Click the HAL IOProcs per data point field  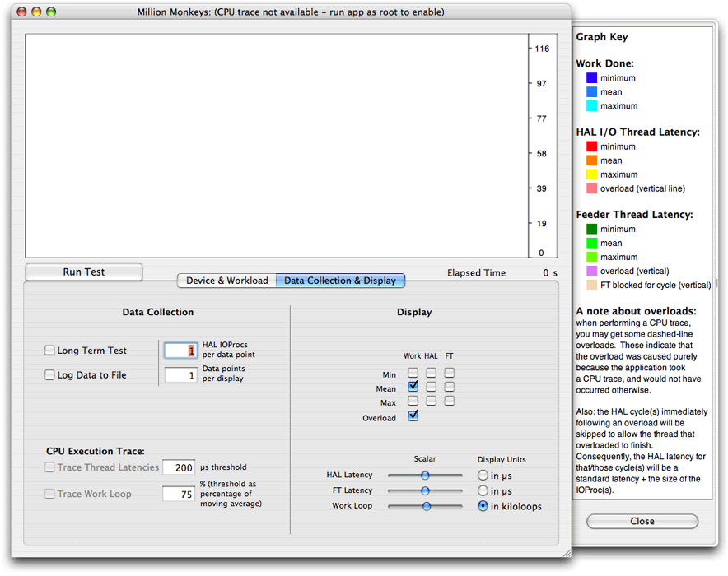pos(180,350)
